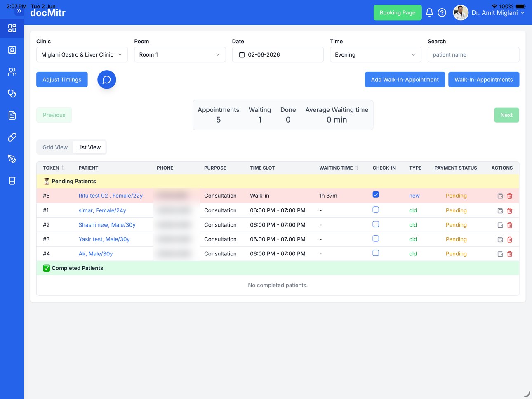Go to Previous day
Screen dimensions: 532x399
[x=54, y=115]
